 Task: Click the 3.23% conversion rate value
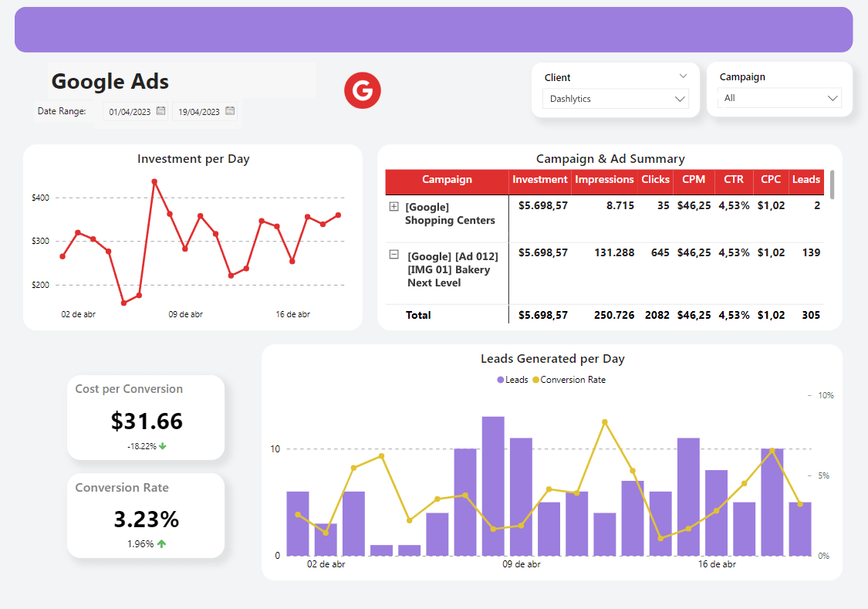(x=146, y=519)
